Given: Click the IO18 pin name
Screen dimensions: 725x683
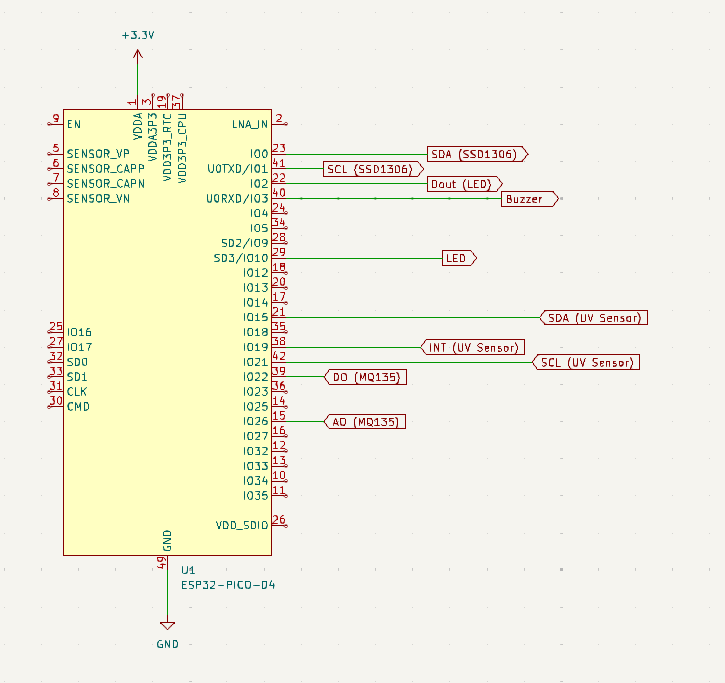Looking at the screenshot, I should pos(256,332).
